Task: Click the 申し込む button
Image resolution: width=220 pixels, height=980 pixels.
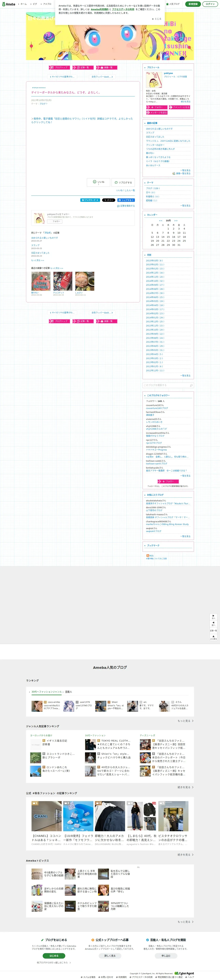Action: point(166,956)
